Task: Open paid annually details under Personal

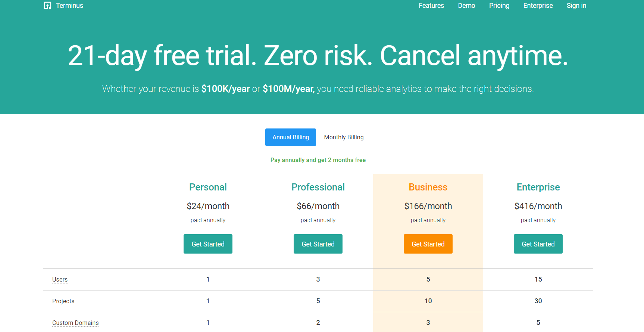Action: [208, 220]
